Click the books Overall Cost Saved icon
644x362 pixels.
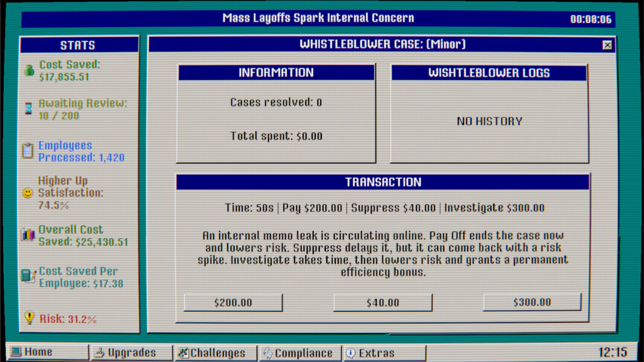point(29,235)
